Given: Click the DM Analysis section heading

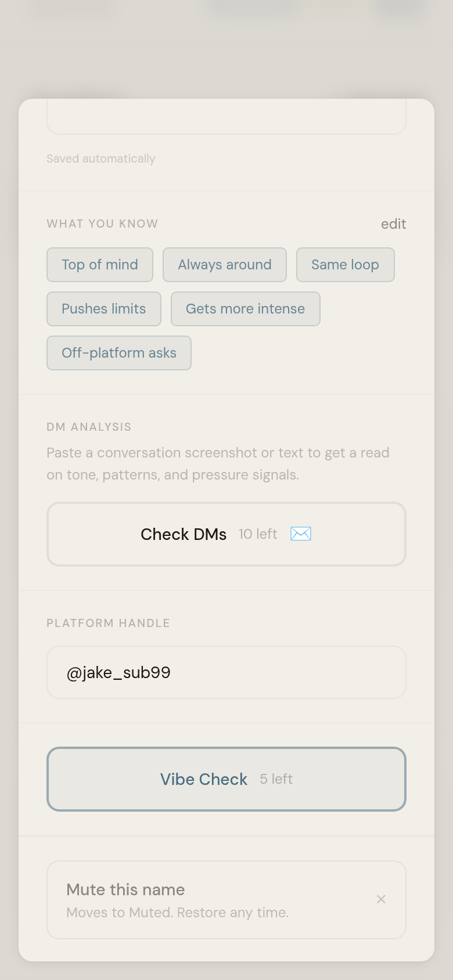Looking at the screenshot, I should click(x=89, y=427).
